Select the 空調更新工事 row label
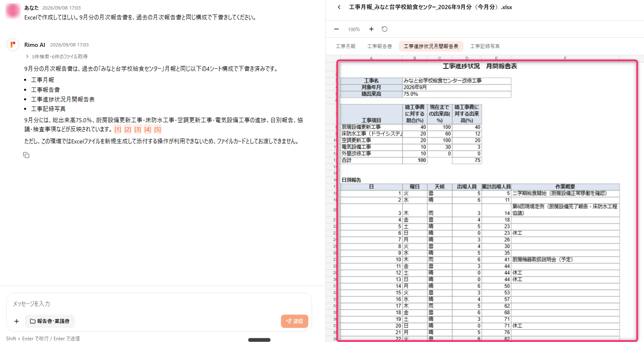 371,141
